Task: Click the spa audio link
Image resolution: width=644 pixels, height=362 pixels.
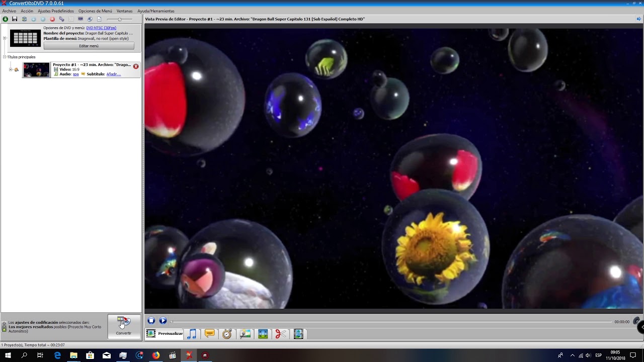Action: 76,74
